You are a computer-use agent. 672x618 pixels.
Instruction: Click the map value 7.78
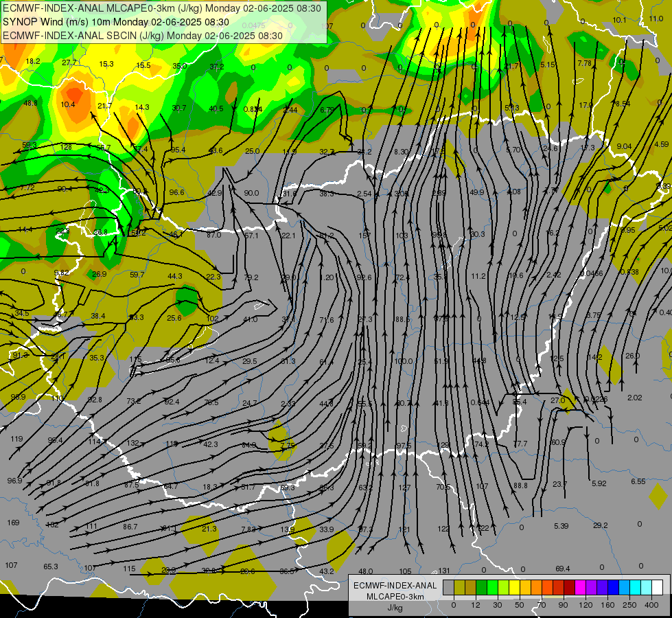pyautogui.click(x=585, y=63)
